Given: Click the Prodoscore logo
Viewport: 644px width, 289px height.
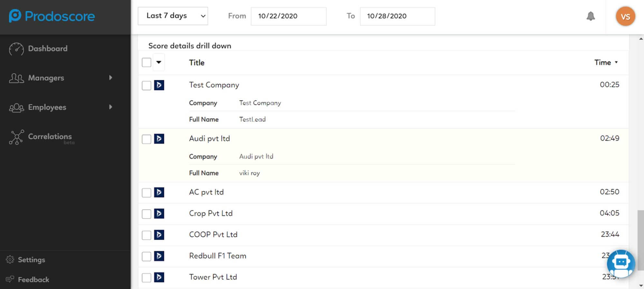Looking at the screenshot, I should (x=52, y=16).
